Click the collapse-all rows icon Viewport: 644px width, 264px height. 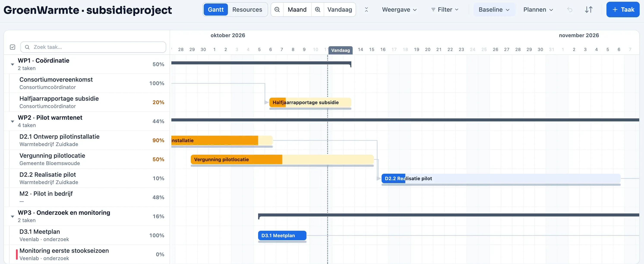pos(366,10)
